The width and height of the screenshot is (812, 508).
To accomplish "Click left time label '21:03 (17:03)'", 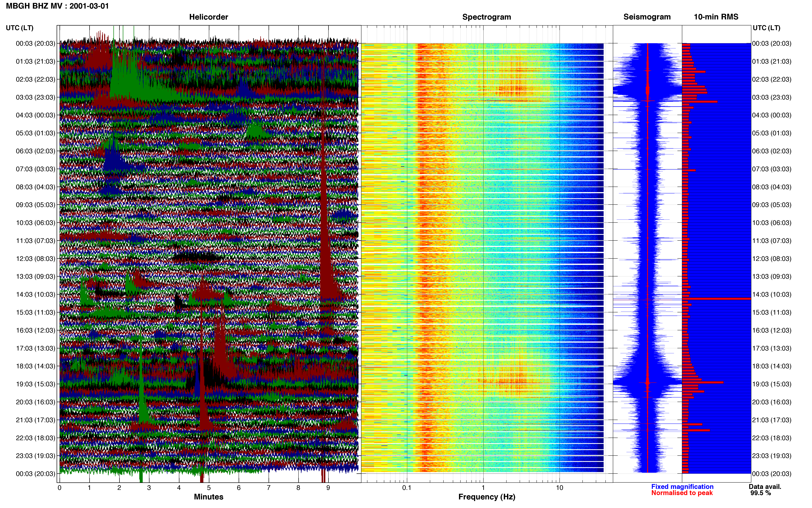I will (35, 420).
